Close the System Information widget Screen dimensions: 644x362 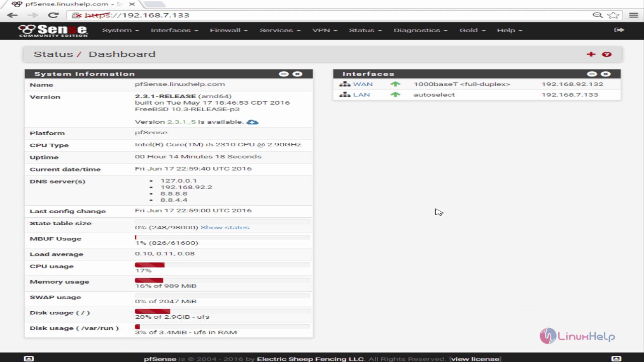(x=297, y=74)
